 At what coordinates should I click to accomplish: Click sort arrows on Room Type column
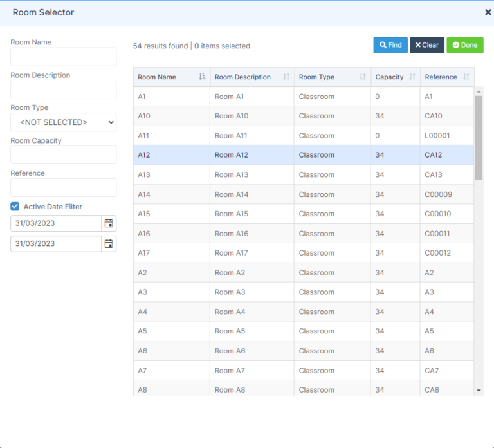[x=362, y=77]
